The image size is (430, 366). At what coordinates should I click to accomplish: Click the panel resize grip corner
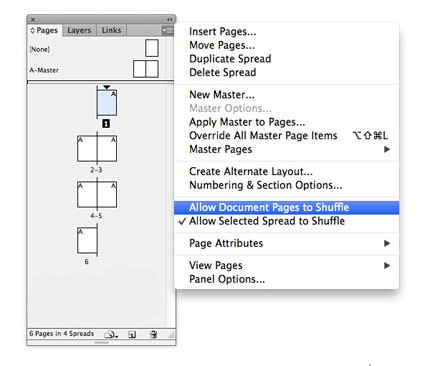coord(171,334)
